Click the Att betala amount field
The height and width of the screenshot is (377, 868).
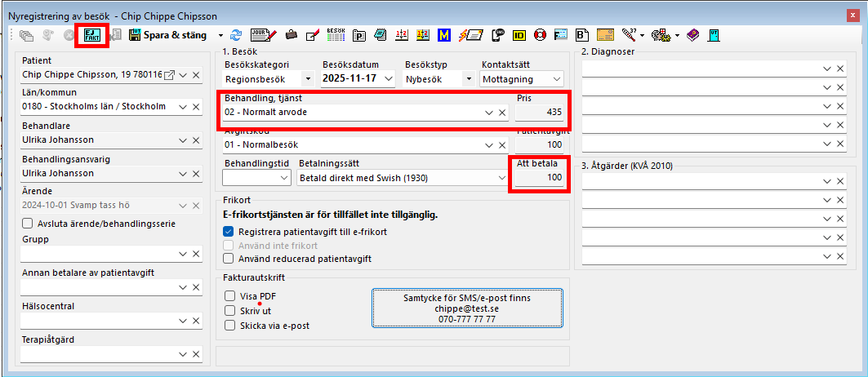(540, 177)
